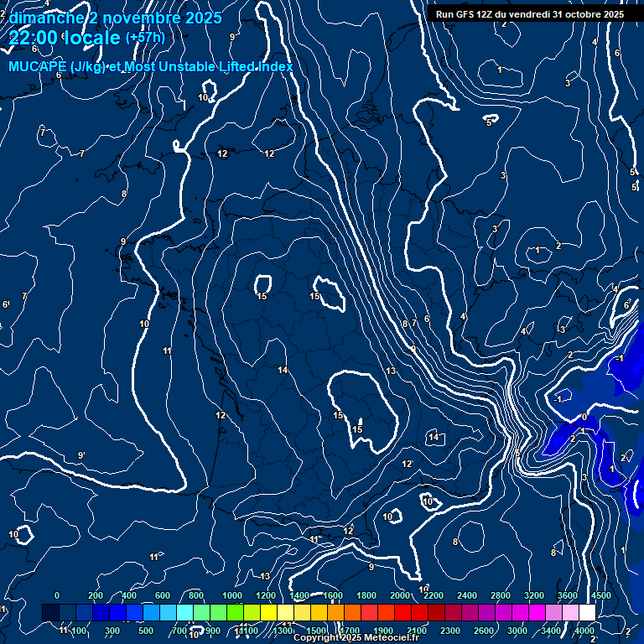Viewport: 644px width, 644px height.
Task: Click the orange 1700 J/kg legend swatch
Action: [336, 612]
